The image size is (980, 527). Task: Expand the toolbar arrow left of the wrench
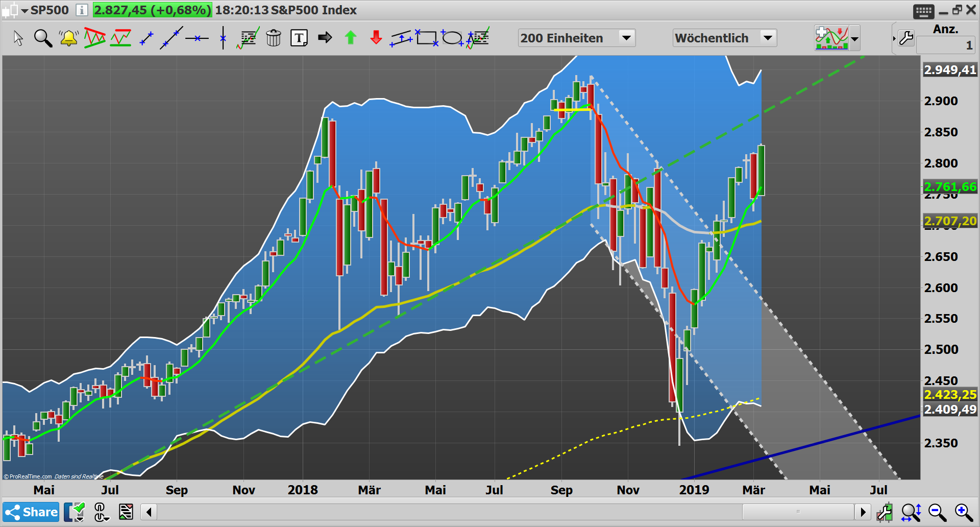coord(894,38)
